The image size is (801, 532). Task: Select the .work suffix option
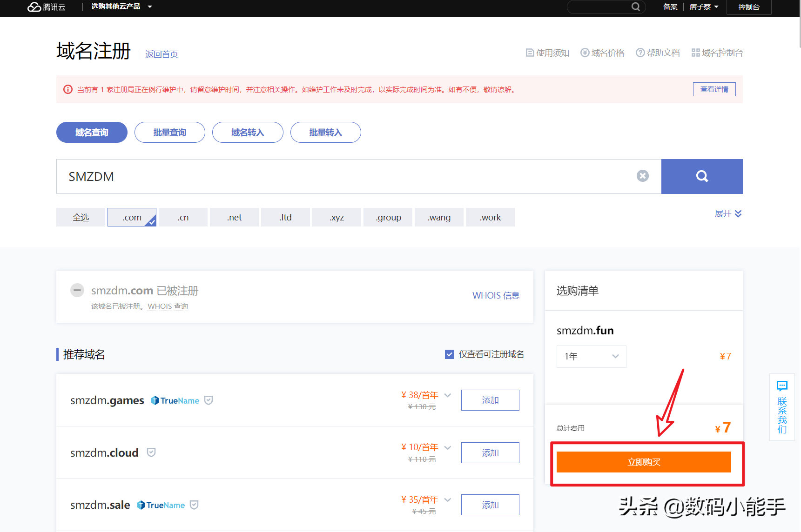(490, 217)
